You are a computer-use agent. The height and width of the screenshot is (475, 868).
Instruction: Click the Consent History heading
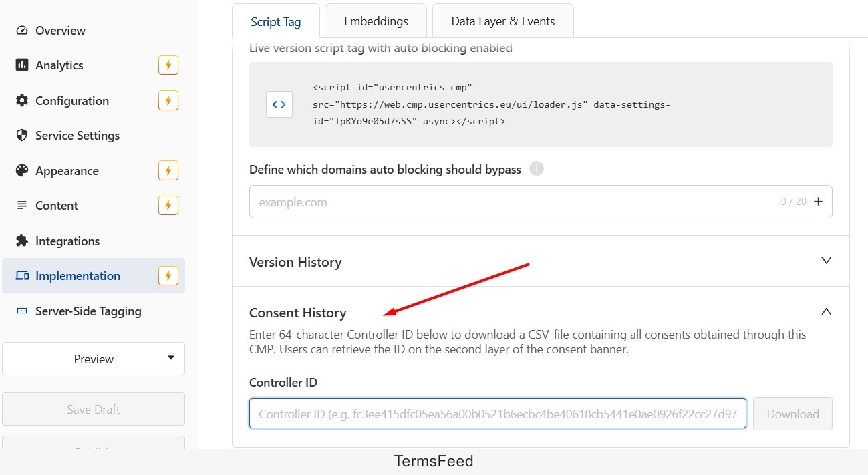click(297, 313)
